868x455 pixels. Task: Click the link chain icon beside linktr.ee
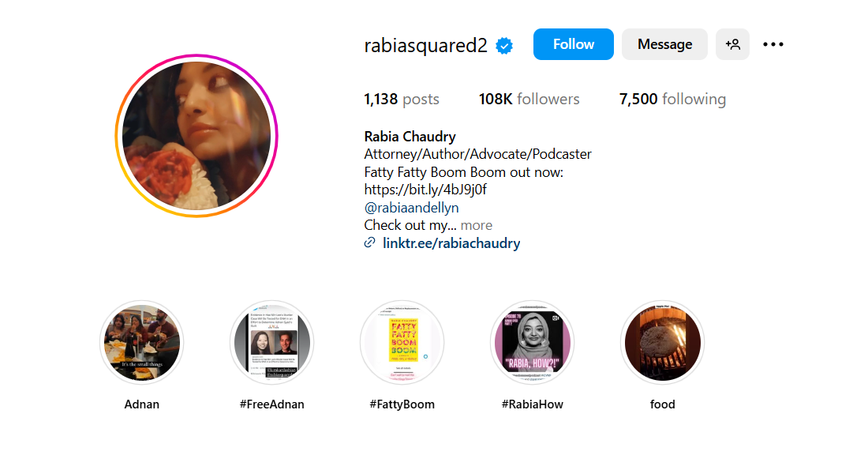click(x=370, y=243)
